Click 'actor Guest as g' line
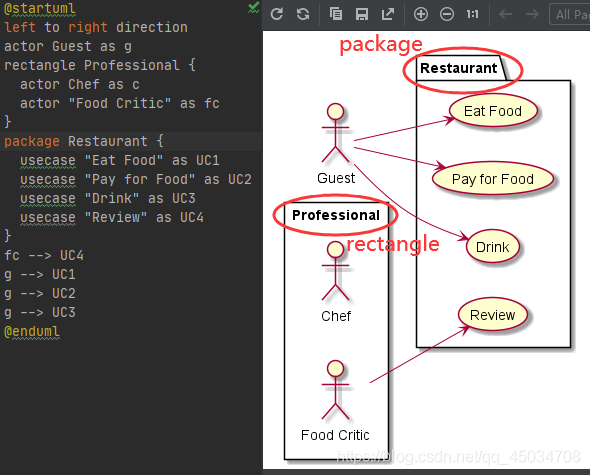590x475 pixels. (x=68, y=46)
